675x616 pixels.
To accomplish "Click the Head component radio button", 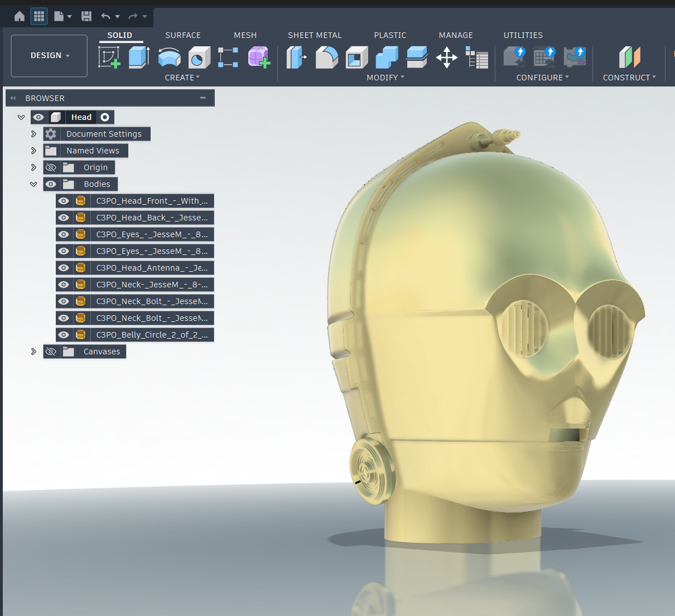I will pos(105,117).
